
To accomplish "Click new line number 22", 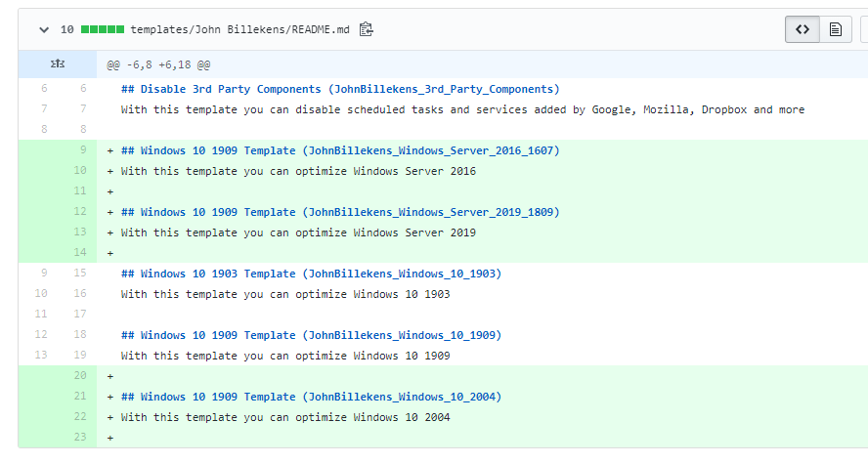I will 80,416.
